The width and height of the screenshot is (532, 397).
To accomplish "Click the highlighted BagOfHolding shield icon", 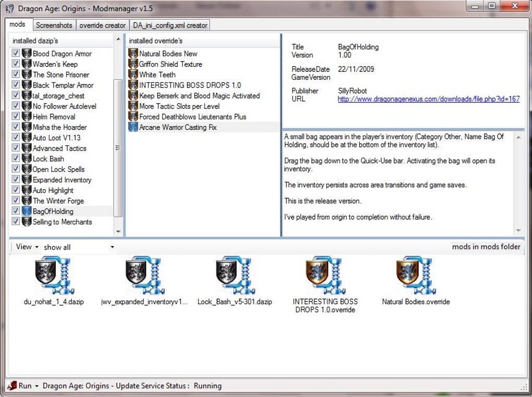I will pyautogui.click(x=27, y=211).
